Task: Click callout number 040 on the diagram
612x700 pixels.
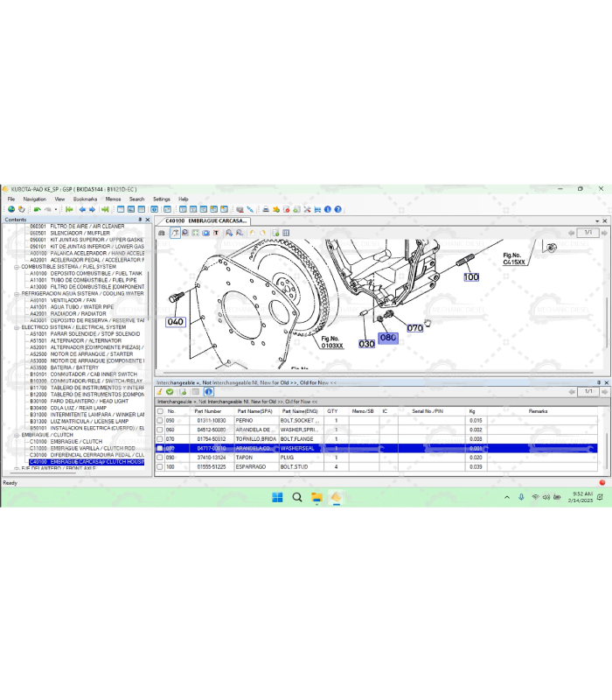Action: [x=175, y=322]
